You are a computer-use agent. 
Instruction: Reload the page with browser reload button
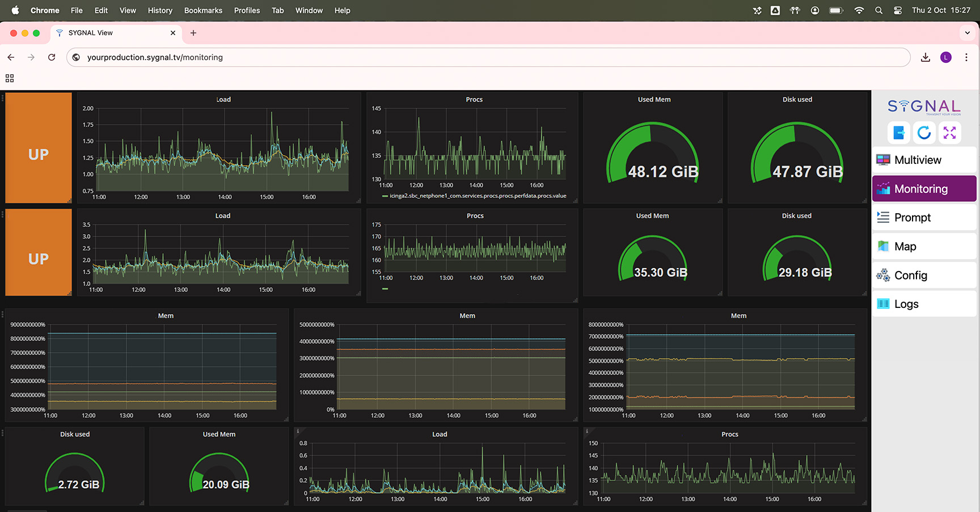tap(52, 57)
